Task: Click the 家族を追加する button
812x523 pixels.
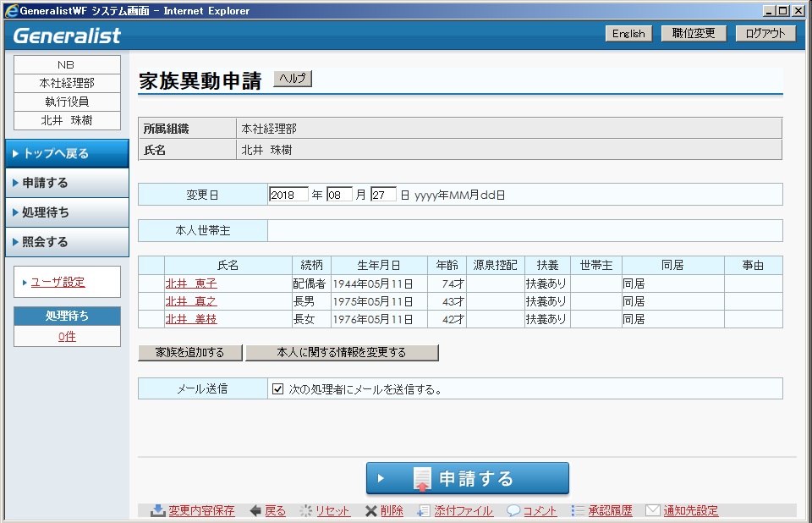Action: [x=190, y=352]
